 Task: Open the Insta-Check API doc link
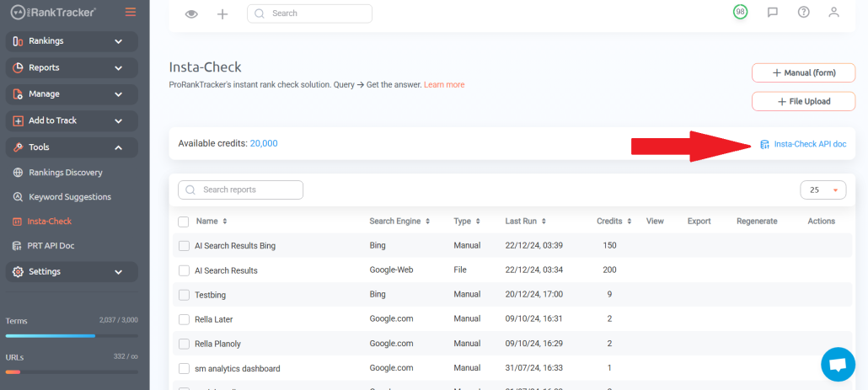[x=810, y=144]
